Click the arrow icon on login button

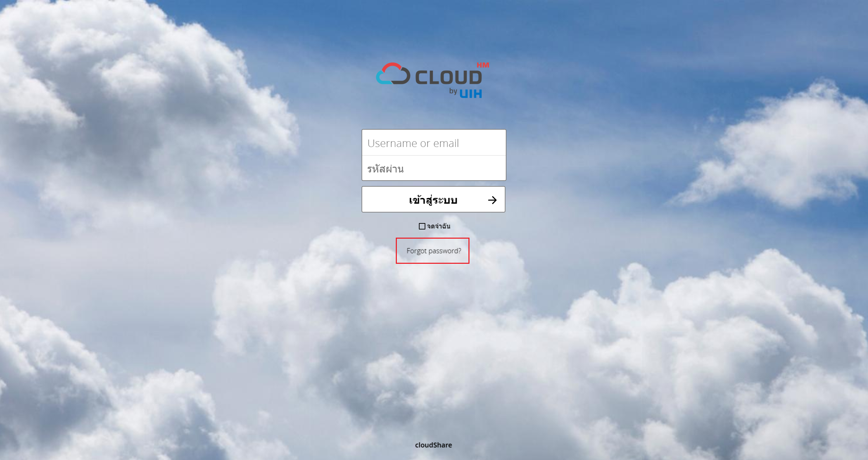click(x=493, y=199)
